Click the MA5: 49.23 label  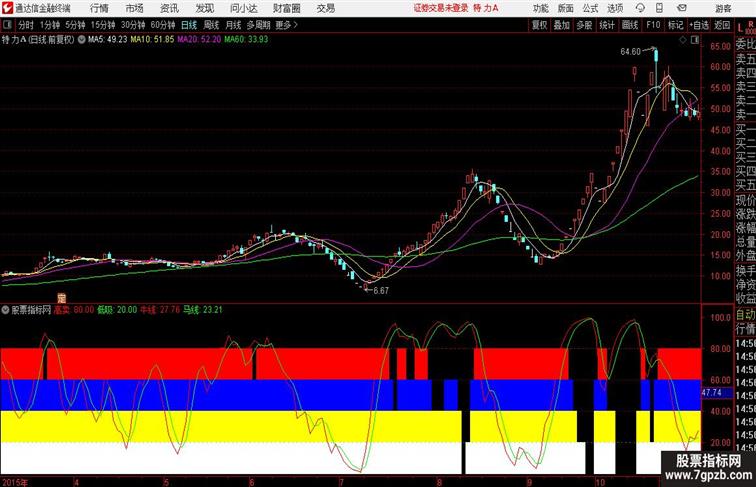click(108, 40)
